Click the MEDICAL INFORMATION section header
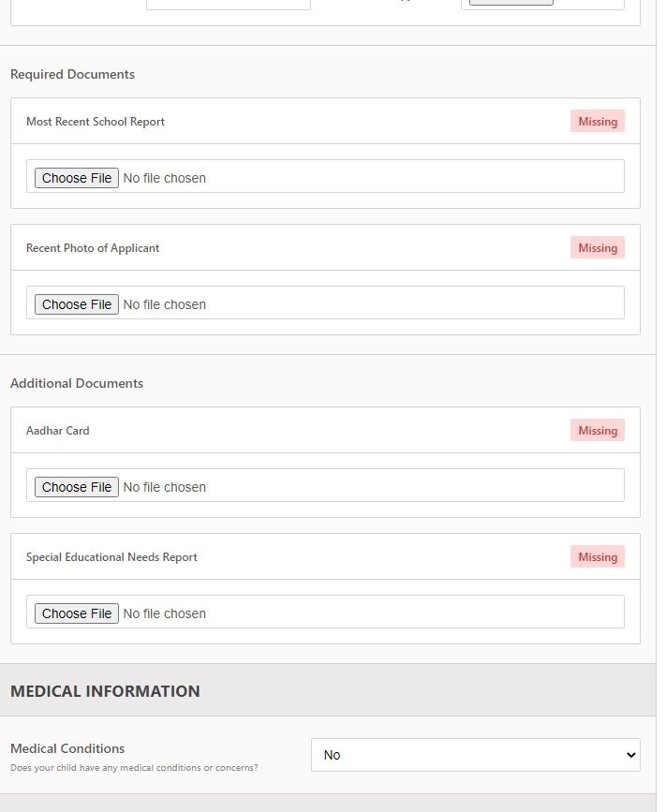 point(105,691)
